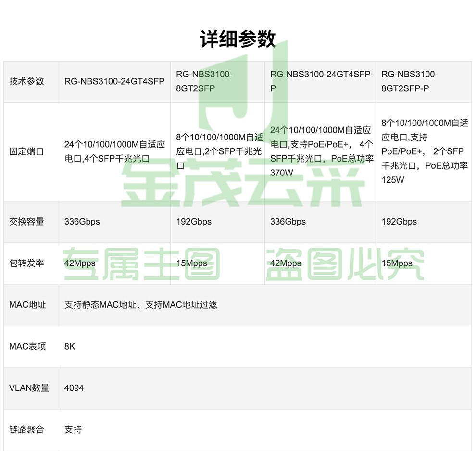Screen dimensions: 476x451
Task: Click port description with 4个SFP千兆光口 without PoE
Action: (x=115, y=151)
